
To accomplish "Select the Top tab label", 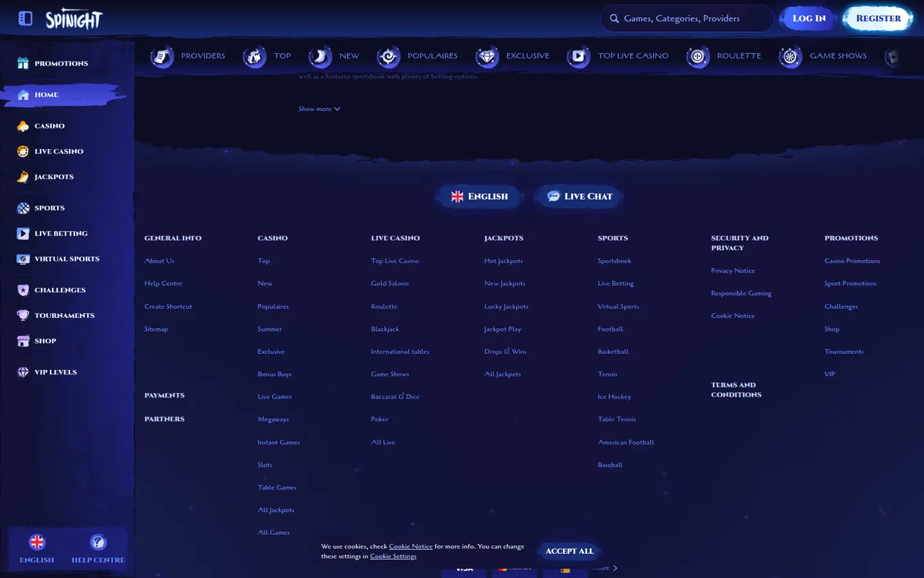I will 282,56.
